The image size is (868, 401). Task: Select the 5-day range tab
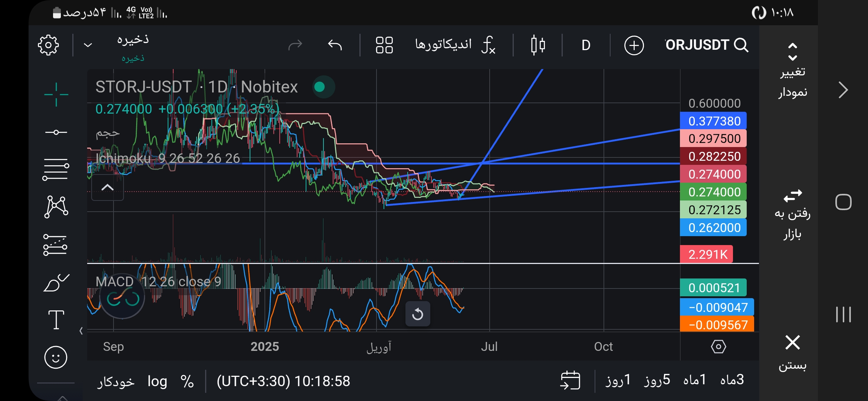pyautogui.click(x=657, y=380)
